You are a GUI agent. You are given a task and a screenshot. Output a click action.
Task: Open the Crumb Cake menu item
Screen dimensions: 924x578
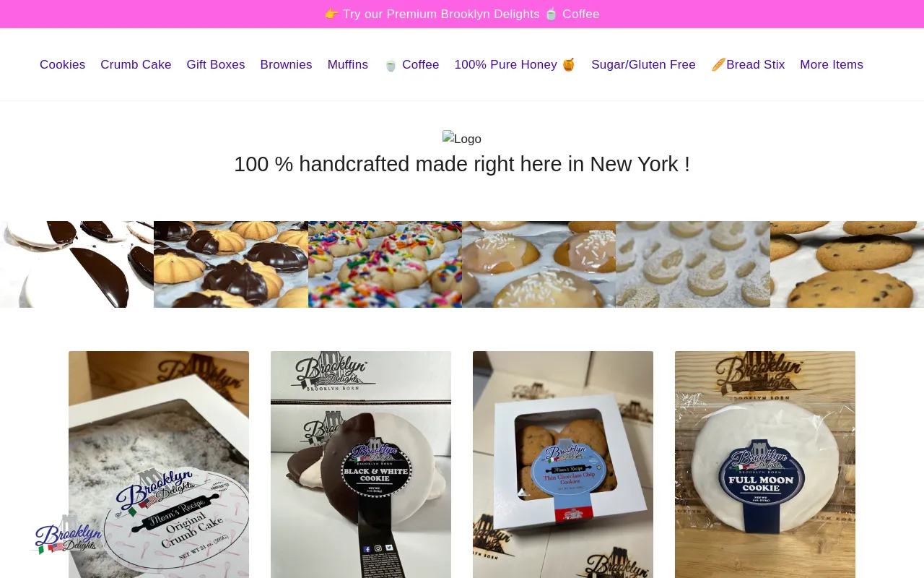point(136,65)
